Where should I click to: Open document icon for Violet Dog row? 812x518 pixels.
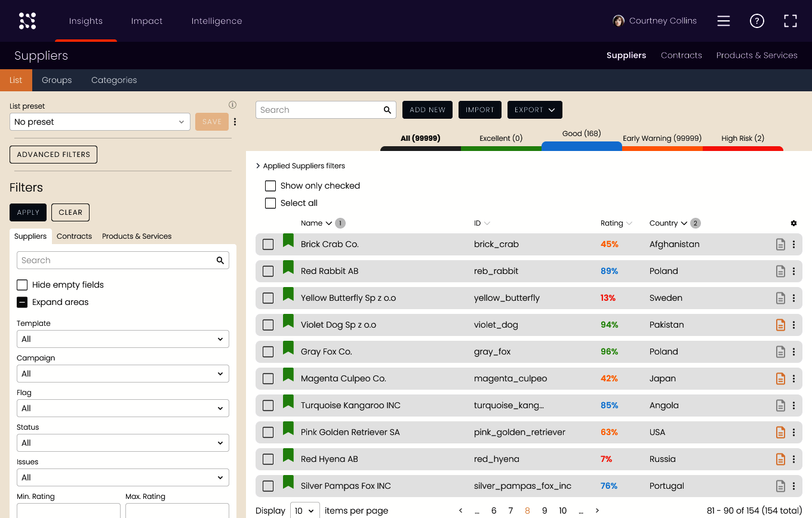[780, 325]
